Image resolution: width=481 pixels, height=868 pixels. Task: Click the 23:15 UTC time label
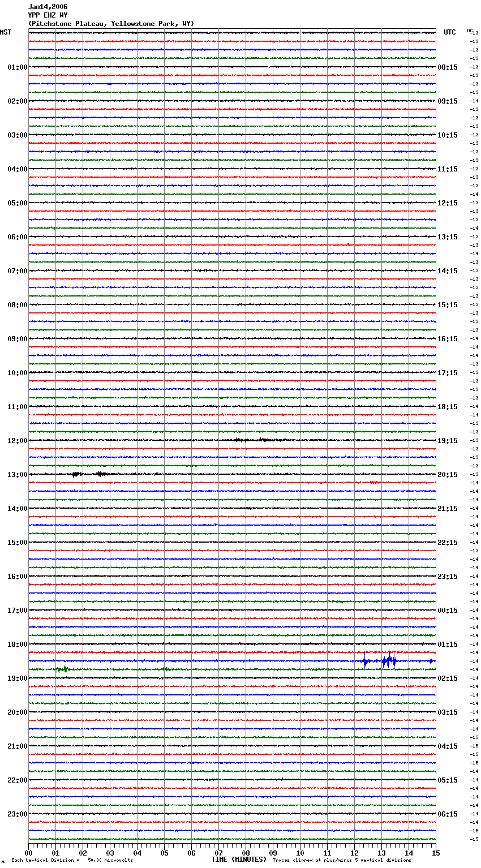tap(448, 577)
